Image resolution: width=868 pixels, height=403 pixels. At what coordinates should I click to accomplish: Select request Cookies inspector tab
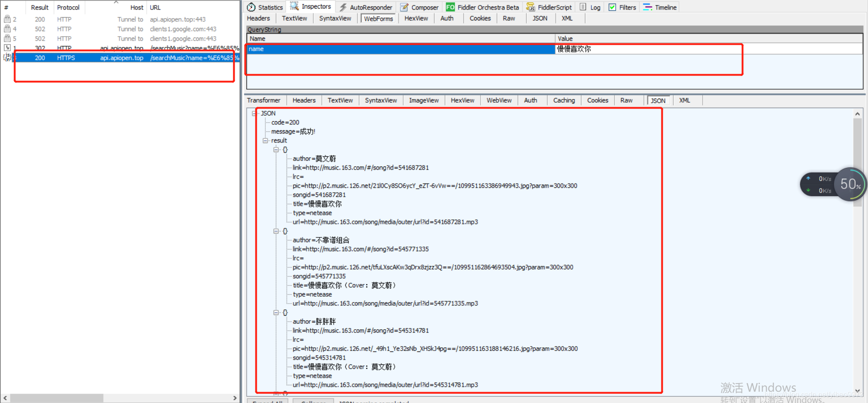pos(480,18)
